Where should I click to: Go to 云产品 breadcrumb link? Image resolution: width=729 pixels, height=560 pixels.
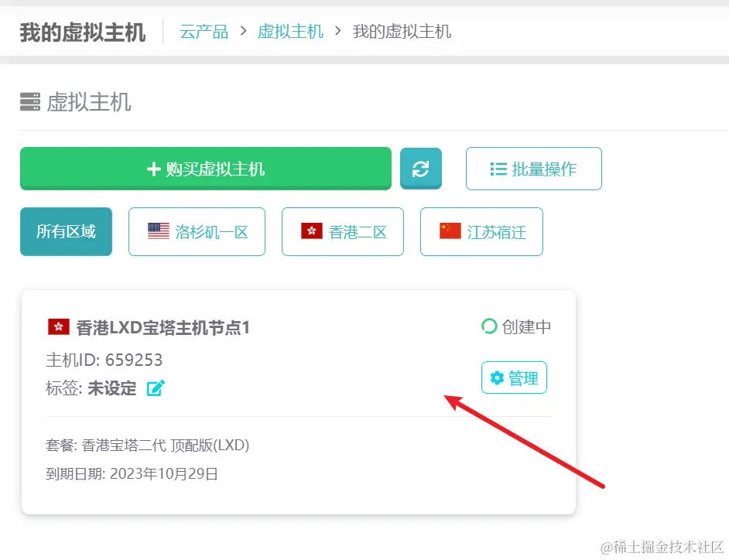204,32
